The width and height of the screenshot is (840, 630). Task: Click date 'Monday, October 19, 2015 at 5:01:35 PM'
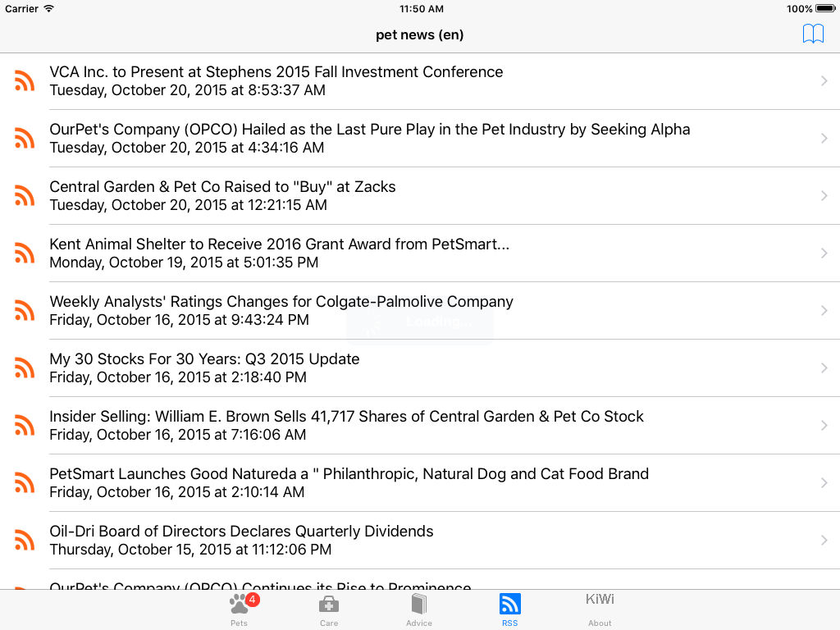184,262
